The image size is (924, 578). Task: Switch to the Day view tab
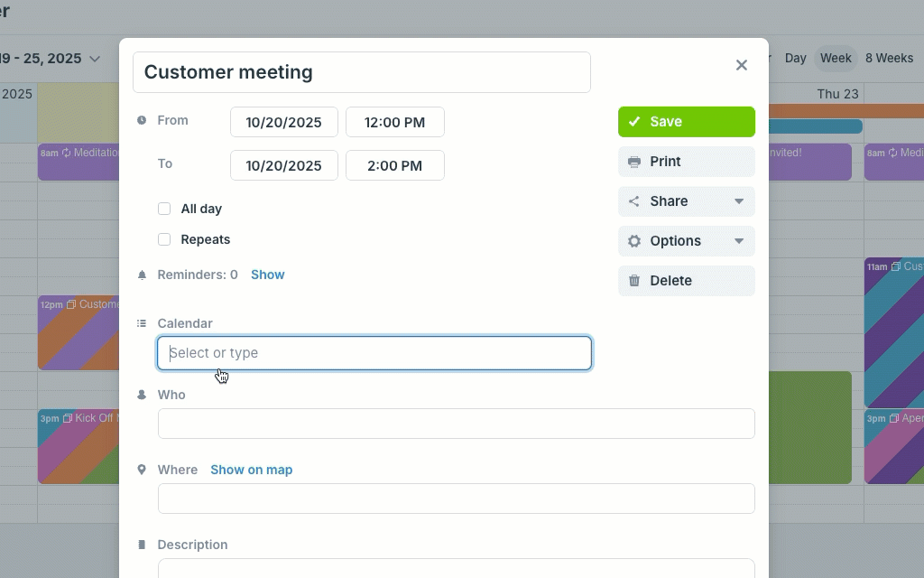(795, 58)
